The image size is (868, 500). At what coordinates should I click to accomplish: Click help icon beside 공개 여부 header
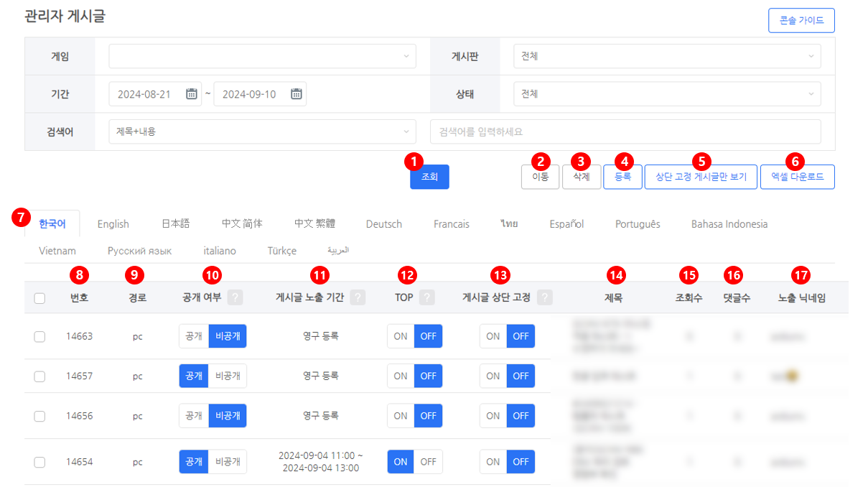(235, 297)
